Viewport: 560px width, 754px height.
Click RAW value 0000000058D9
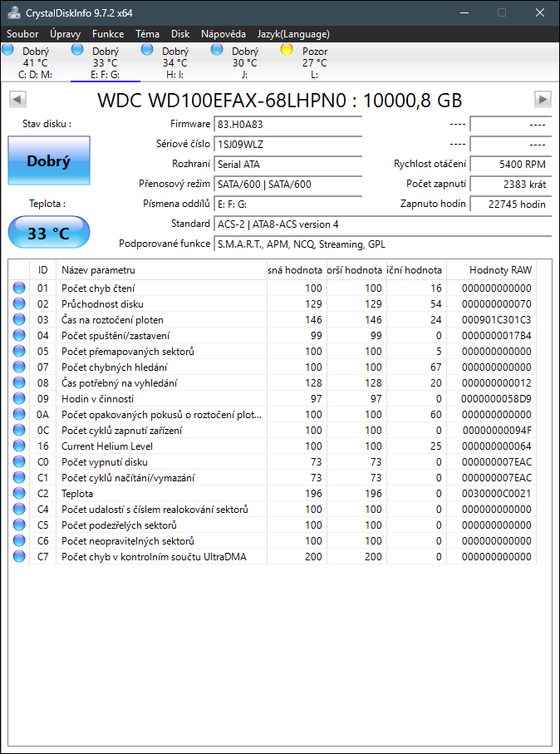(x=497, y=399)
